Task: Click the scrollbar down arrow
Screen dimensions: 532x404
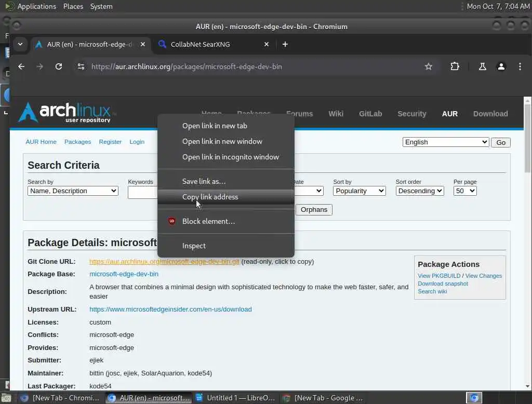Action: pyautogui.click(x=527, y=386)
